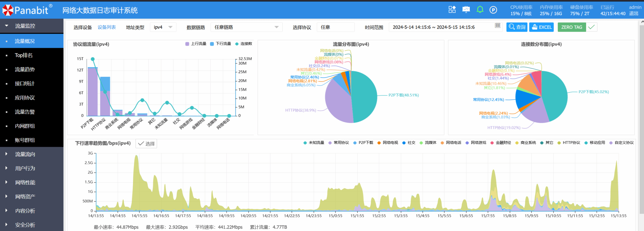Click the presentation chart monitor icon

(x=466, y=10)
